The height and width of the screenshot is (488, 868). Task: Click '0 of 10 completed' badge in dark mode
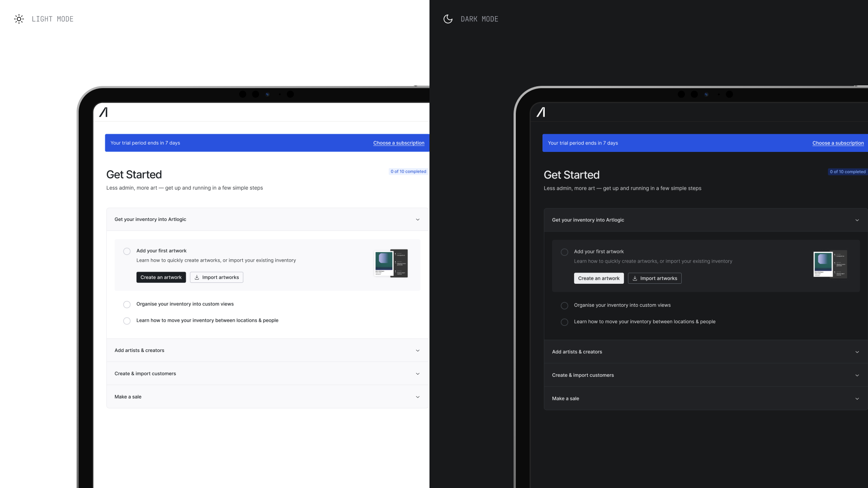coord(848,172)
